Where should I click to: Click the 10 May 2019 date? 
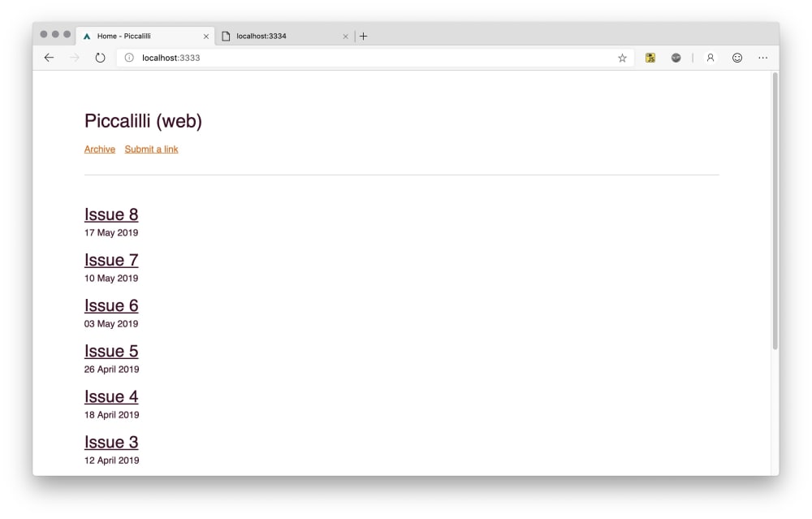point(111,278)
